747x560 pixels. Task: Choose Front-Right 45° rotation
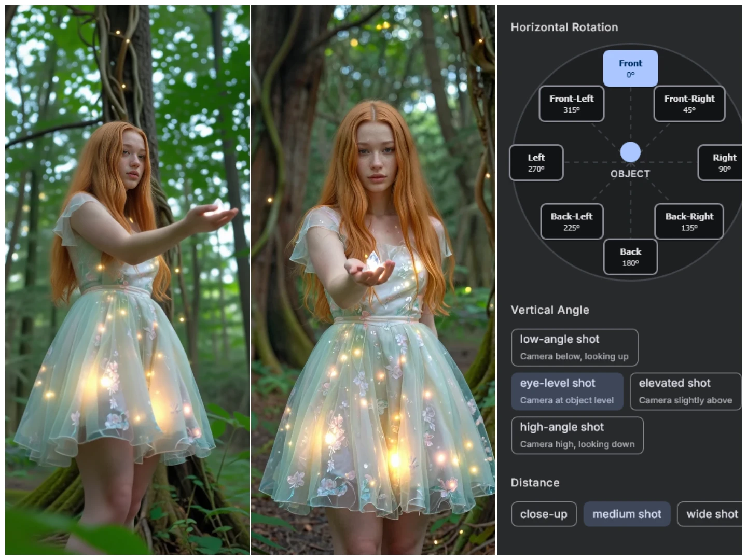(689, 104)
